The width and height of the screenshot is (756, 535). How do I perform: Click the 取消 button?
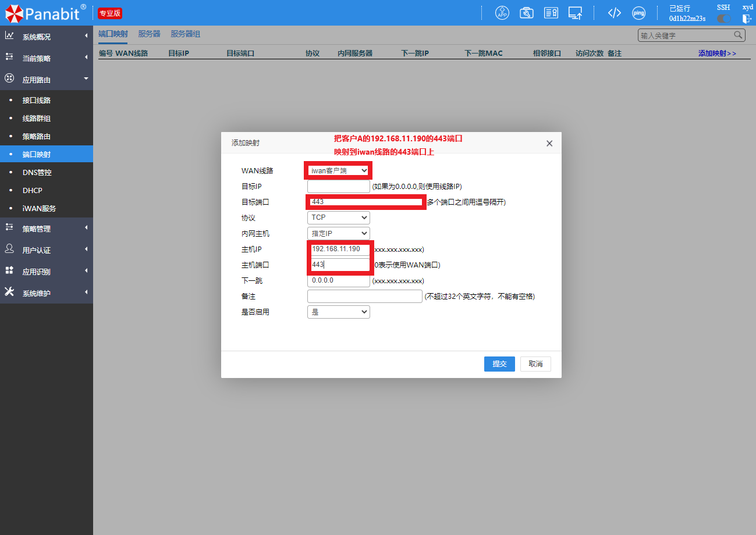tap(535, 364)
